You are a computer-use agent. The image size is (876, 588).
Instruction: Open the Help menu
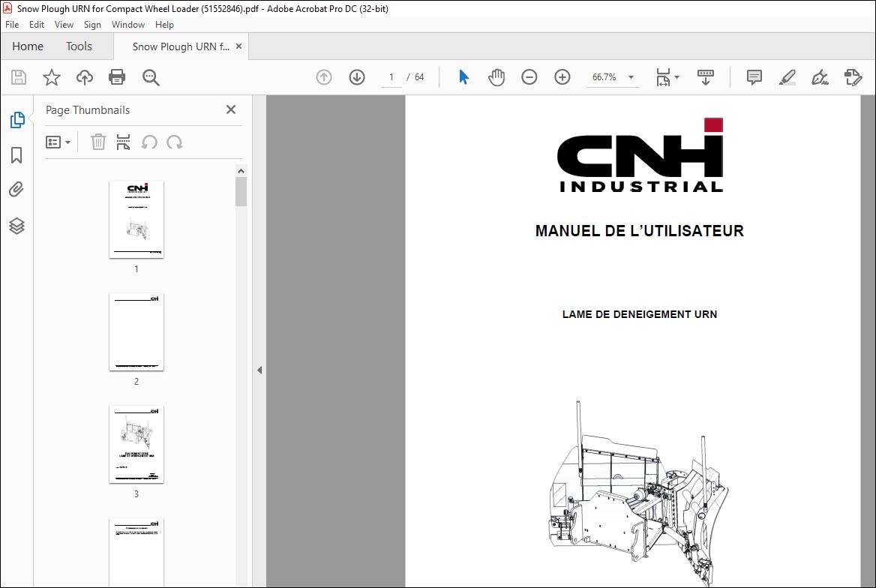(164, 25)
